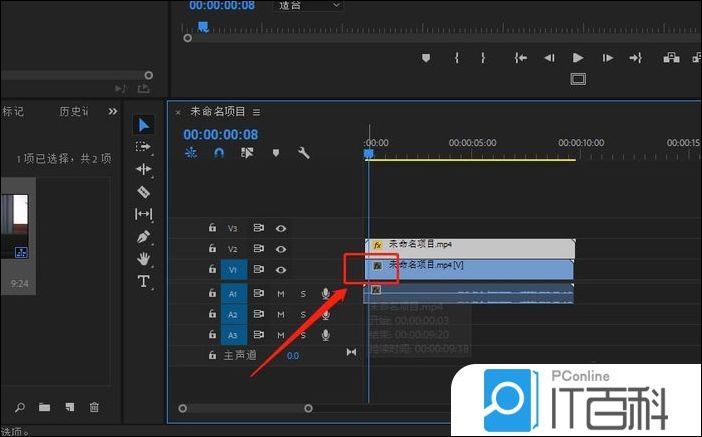Viewport: 702px width, 437px height.
Task: Open timeline wrench display settings
Action: 304,153
